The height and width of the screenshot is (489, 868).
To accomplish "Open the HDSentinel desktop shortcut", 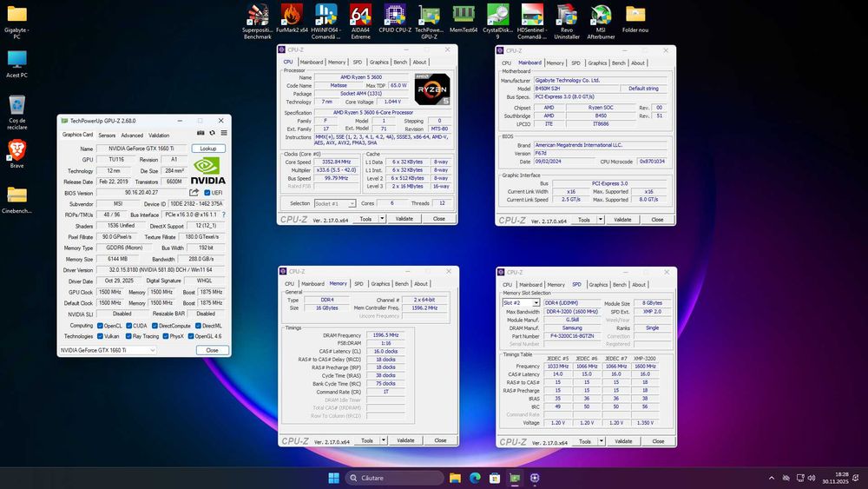I will coord(532,22).
